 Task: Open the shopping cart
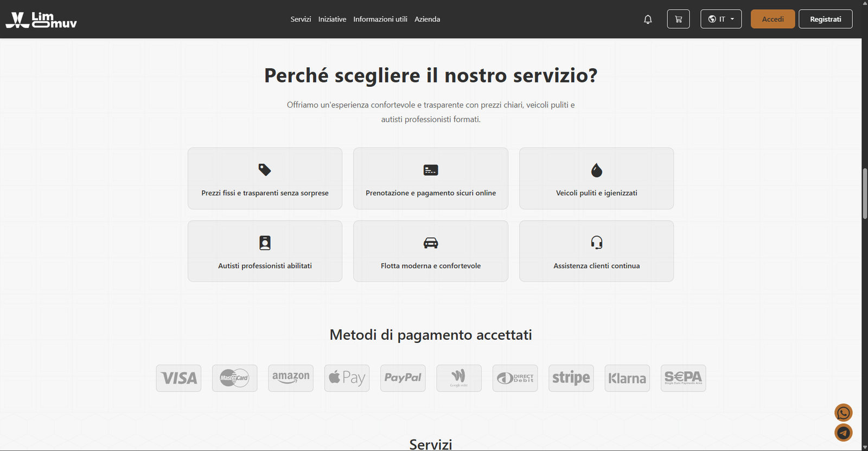point(678,19)
